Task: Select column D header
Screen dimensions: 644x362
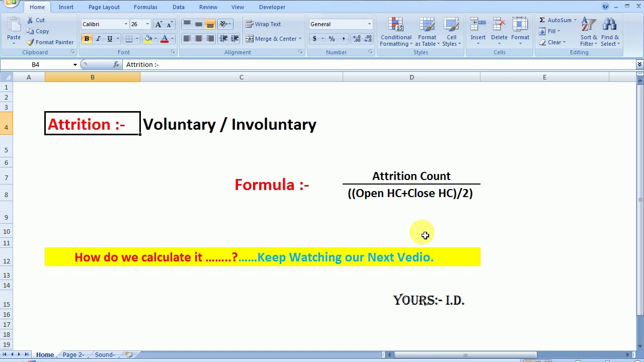Action: 412,77
